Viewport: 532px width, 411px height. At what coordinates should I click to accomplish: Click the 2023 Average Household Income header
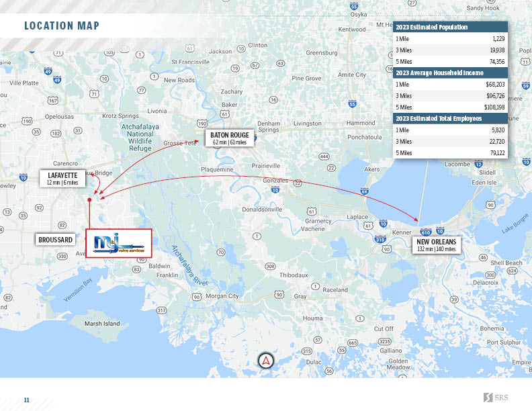point(450,73)
